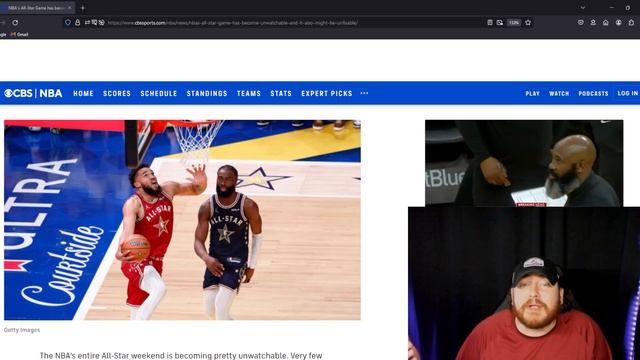Click the Getty Images photo credit text
Screen dimensions: 640x360
point(22,330)
